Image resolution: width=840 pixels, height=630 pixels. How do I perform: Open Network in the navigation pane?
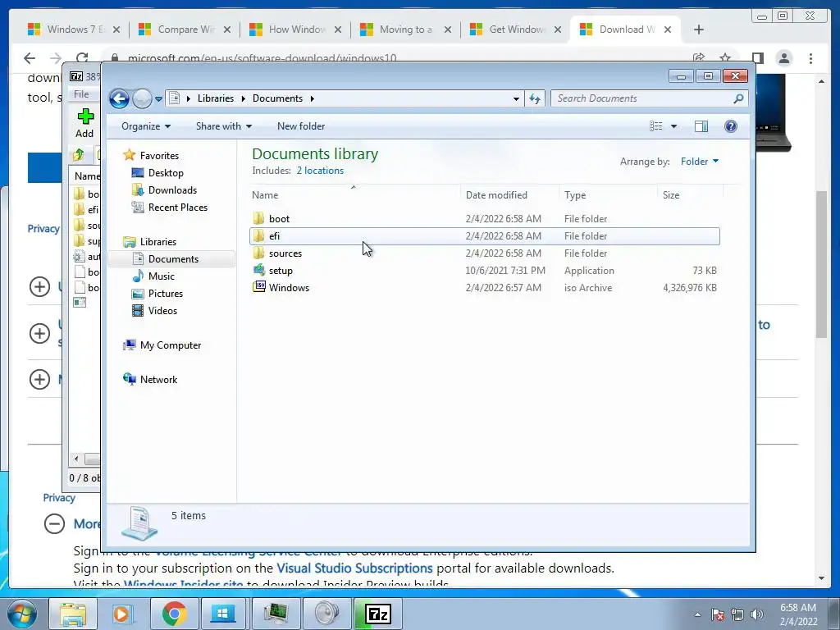click(x=158, y=380)
